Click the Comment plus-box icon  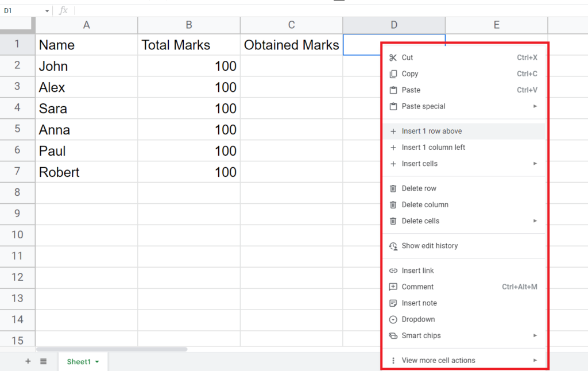click(393, 287)
